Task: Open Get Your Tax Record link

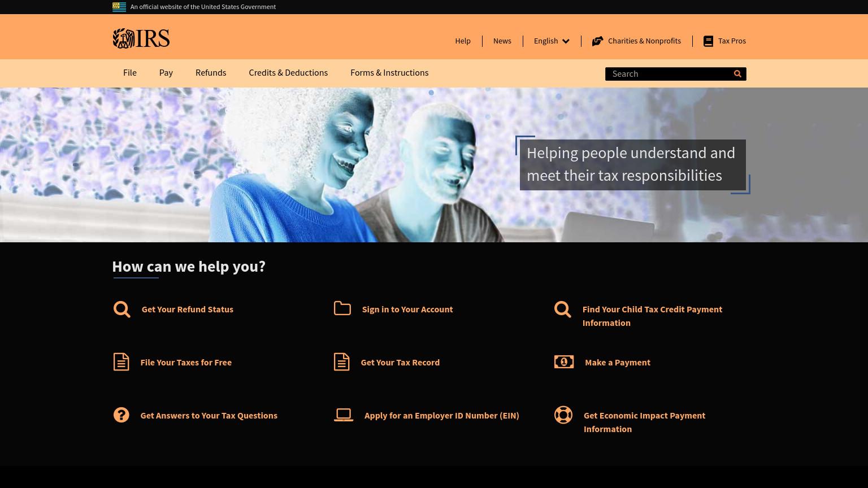Action: point(400,363)
